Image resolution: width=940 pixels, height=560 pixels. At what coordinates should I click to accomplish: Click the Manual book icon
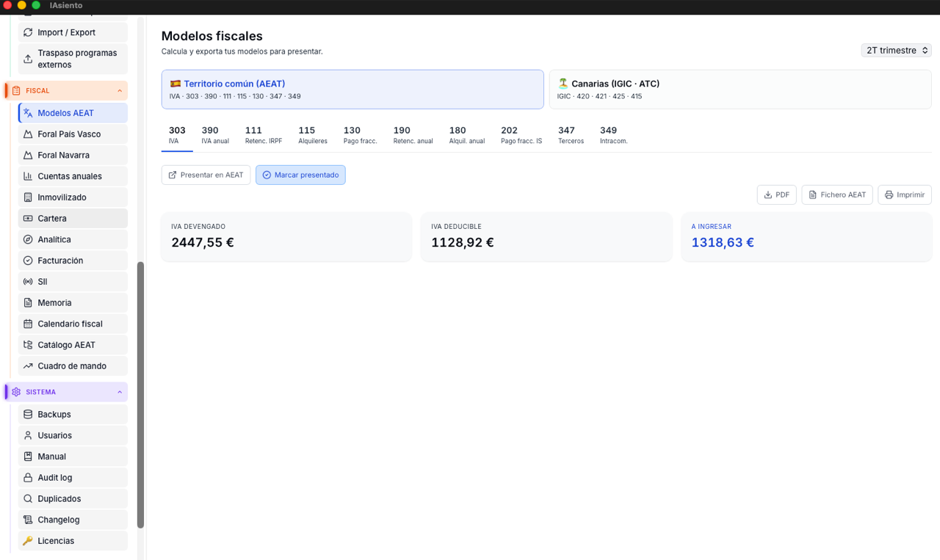click(28, 457)
